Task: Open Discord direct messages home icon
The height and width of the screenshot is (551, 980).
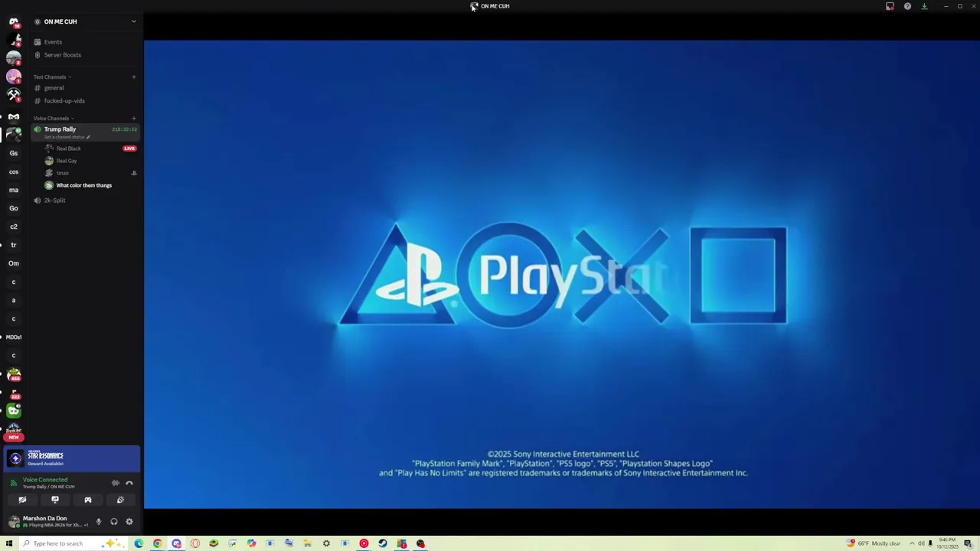Action: click(x=14, y=21)
